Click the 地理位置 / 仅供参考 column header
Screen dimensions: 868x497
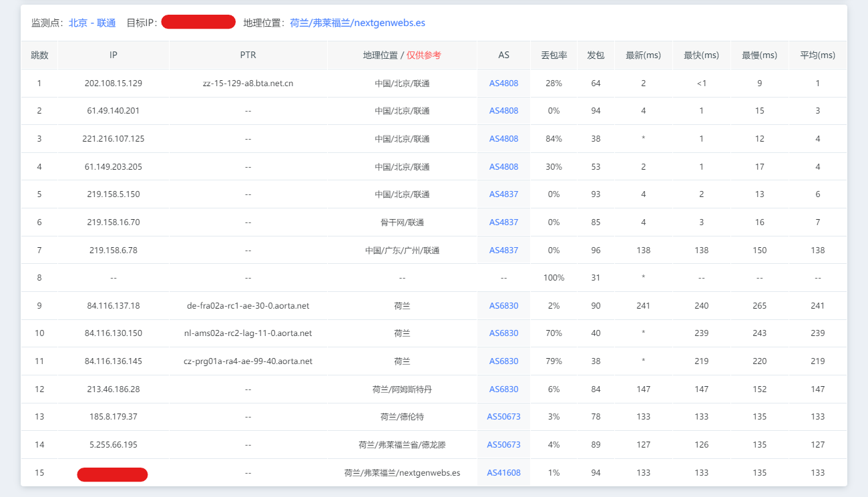pos(402,55)
